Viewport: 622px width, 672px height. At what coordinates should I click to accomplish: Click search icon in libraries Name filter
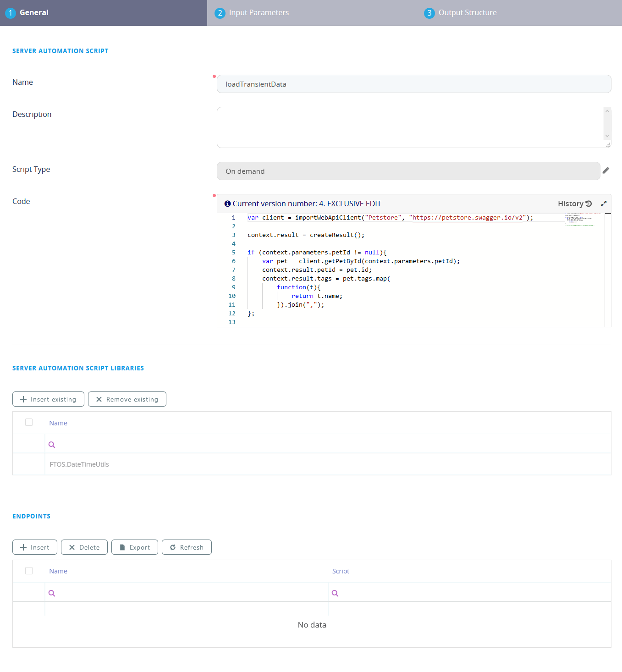52,445
